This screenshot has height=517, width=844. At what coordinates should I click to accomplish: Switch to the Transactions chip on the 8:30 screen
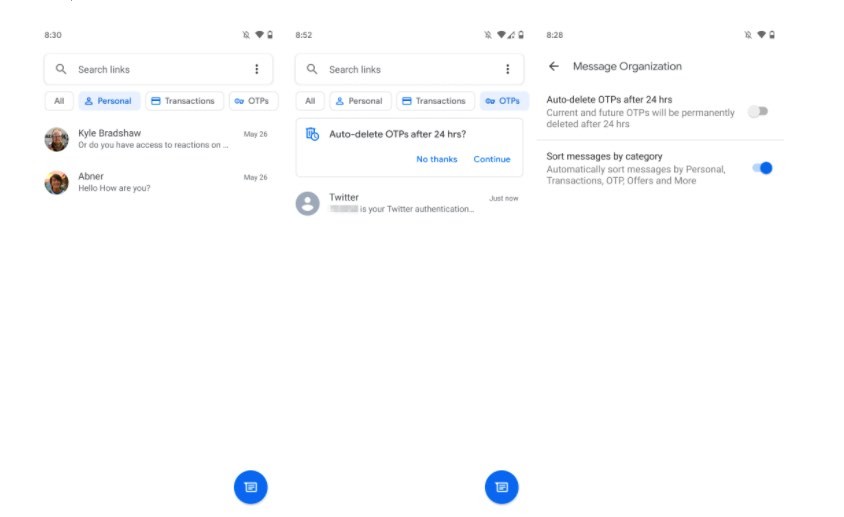tap(183, 101)
